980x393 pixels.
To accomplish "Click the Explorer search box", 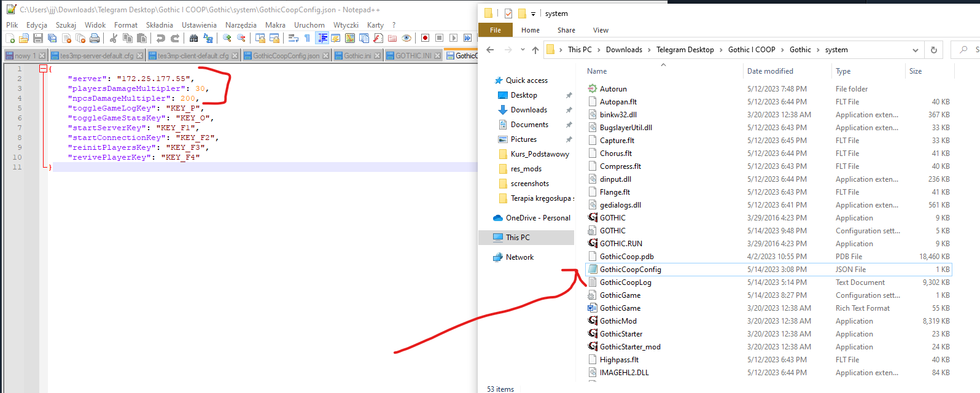I will click(x=966, y=50).
